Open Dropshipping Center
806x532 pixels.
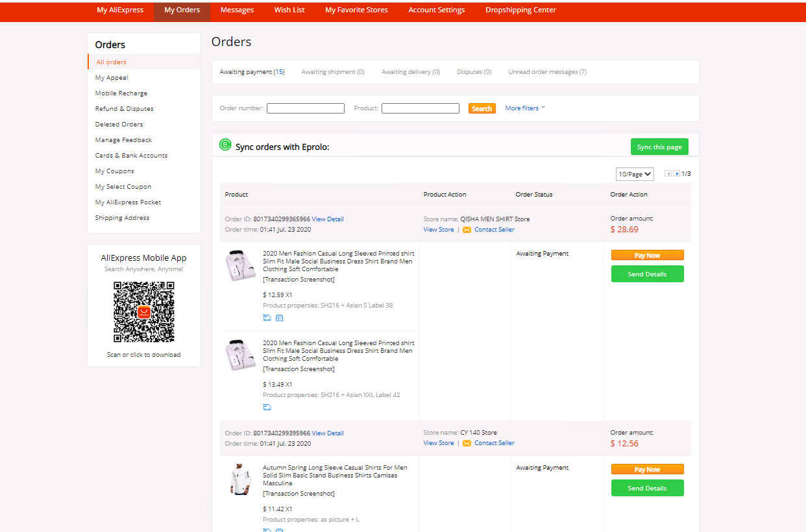[x=520, y=10]
